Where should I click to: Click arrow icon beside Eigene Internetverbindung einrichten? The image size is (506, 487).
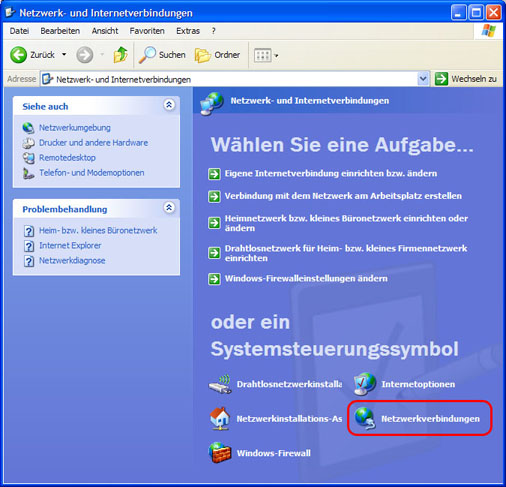coord(214,174)
